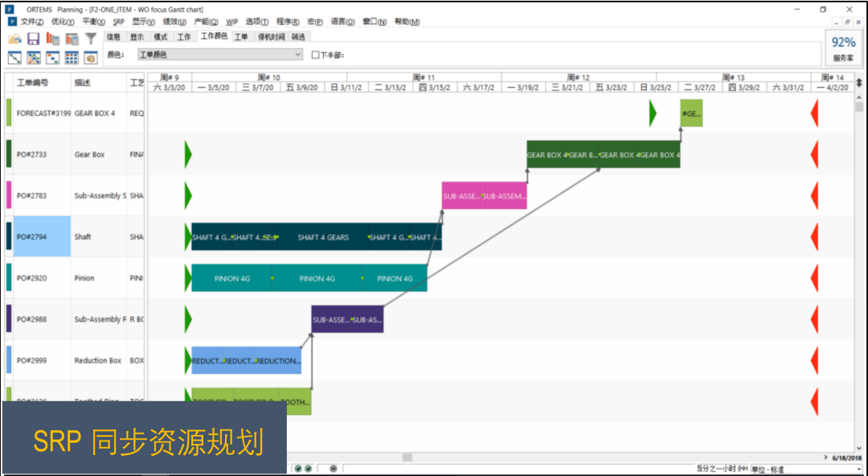Open the 单位 - 标准 units dropdown
Screen dimensions: 868x476
(x=806, y=470)
